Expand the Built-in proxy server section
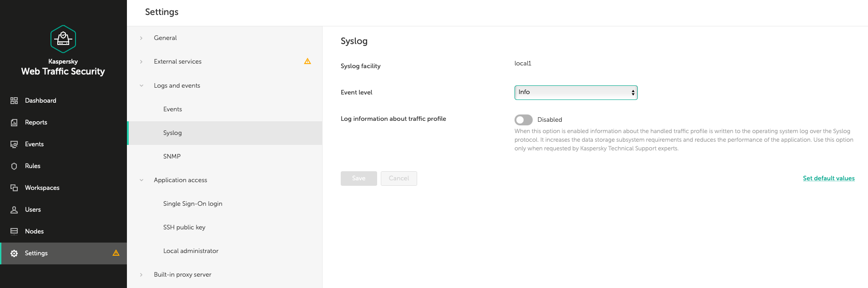 (141, 274)
